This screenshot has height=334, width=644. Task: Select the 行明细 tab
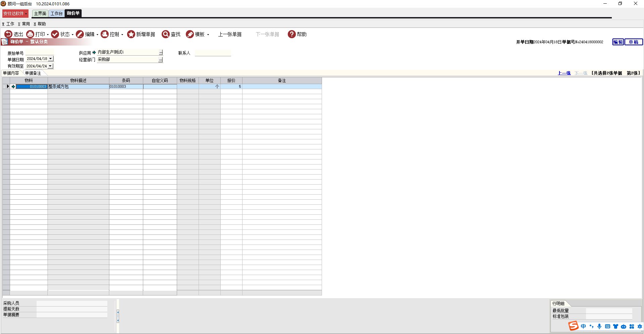click(x=558, y=304)
